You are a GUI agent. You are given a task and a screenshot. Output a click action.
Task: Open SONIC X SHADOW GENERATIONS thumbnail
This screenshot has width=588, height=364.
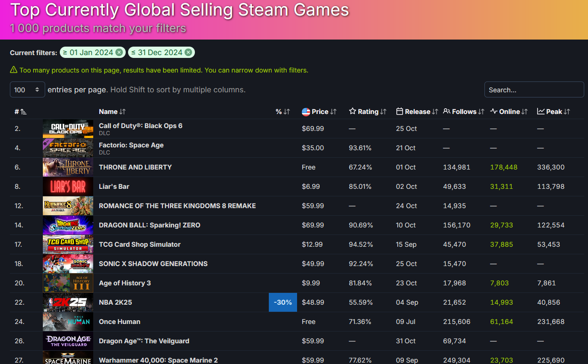click(68, 264)
